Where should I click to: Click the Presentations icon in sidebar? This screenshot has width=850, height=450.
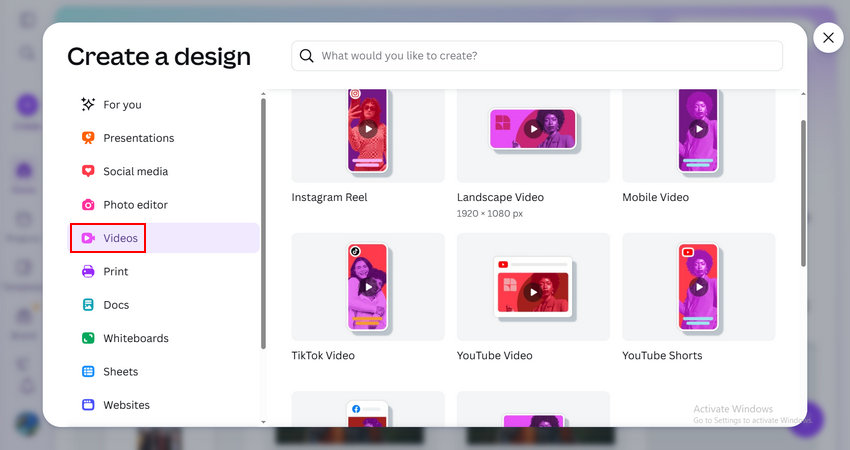coord(88,138)
